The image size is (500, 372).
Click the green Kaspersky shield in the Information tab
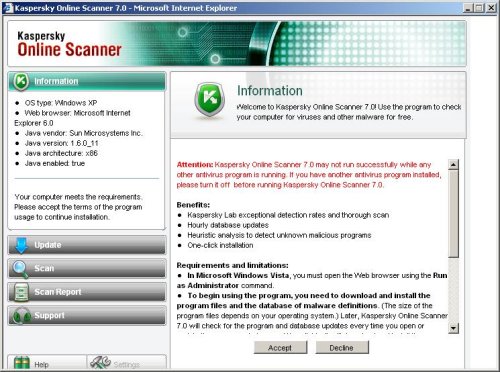(x=21, y=81)
